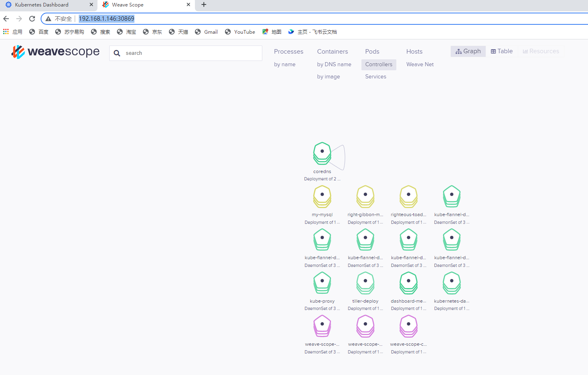Select the righteous-toad... deployment node

[409, 197]
